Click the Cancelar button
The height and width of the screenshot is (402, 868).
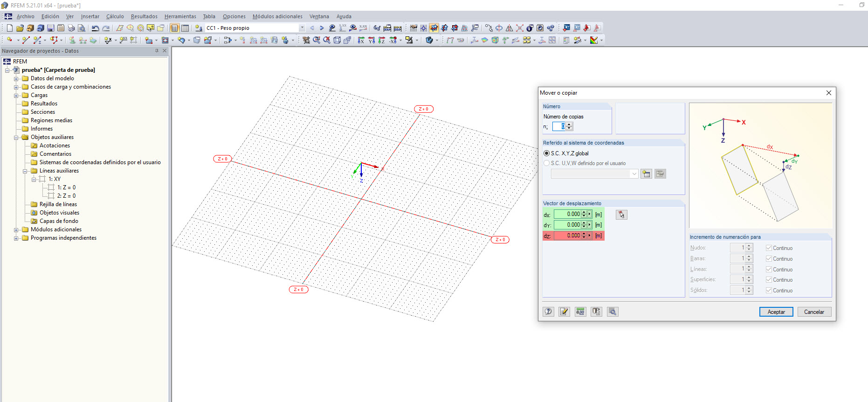tap(814, 312)
